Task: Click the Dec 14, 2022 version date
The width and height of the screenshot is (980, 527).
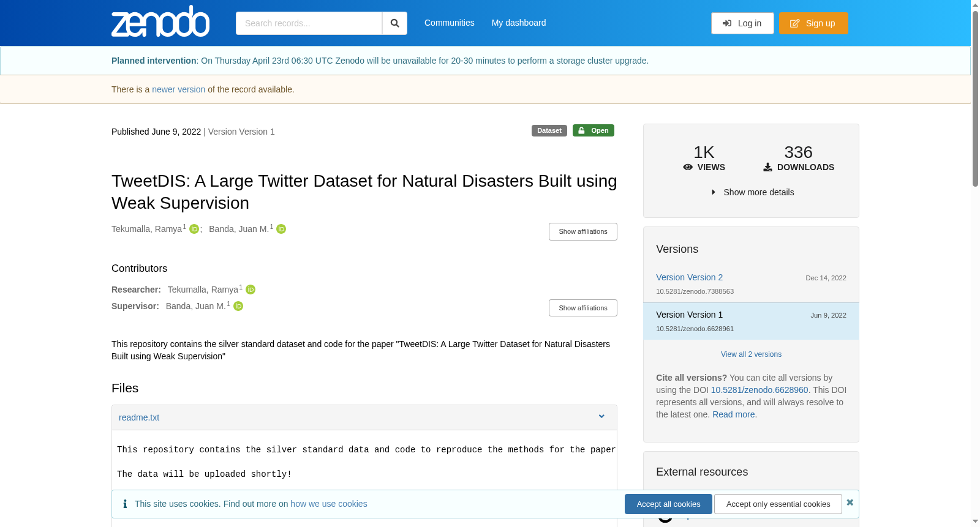Action: [x=826, y=278]
